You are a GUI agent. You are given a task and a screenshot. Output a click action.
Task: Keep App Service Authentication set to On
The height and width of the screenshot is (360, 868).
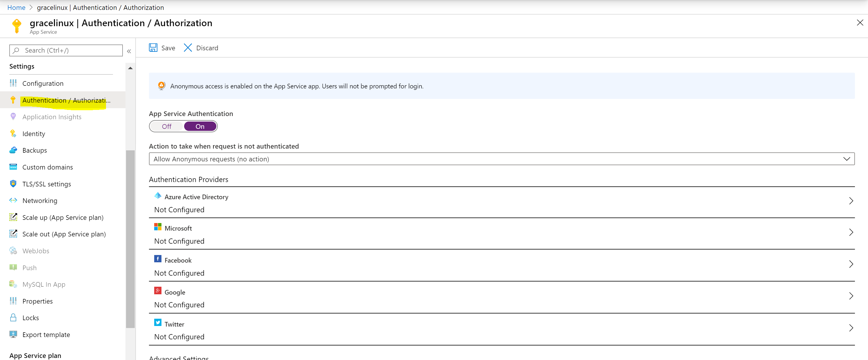[x=200, y=126]
